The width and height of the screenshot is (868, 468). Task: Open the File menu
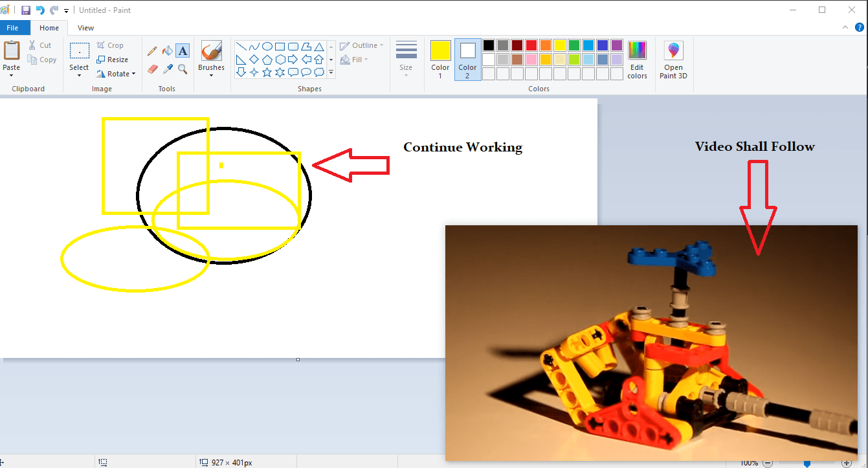pyautogui.click(x=13, y=28)
